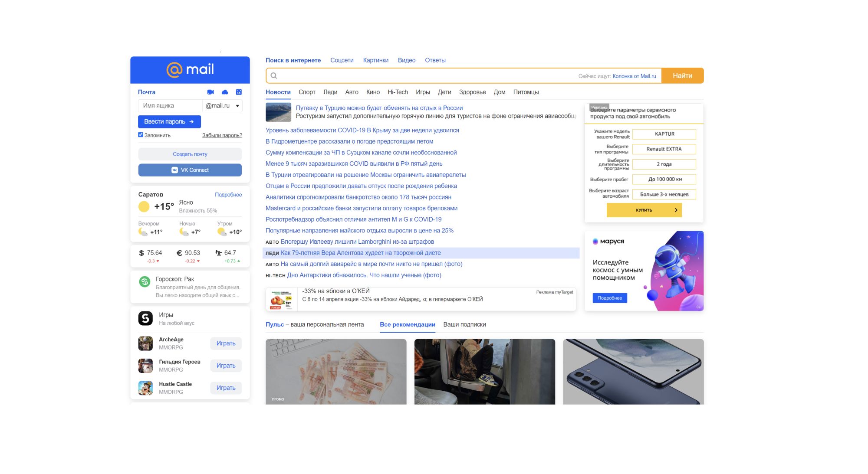This screenshot has width=868, height=474.
Task: Click the Игры section logo icon
Action: pyautogui.click(x=145, y=318)
